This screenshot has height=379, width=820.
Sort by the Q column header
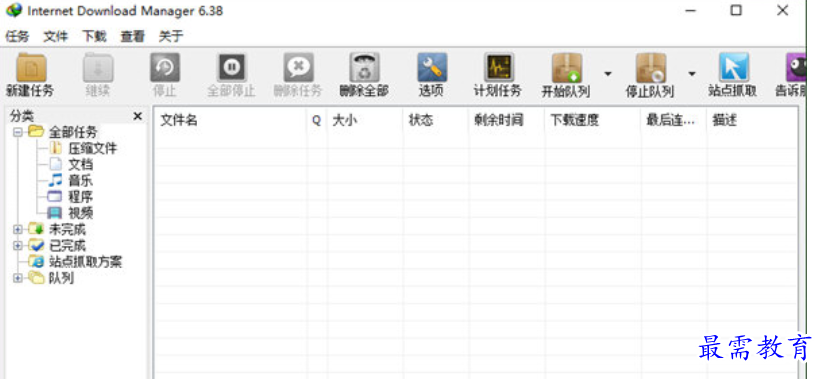[x=317, y=120]
